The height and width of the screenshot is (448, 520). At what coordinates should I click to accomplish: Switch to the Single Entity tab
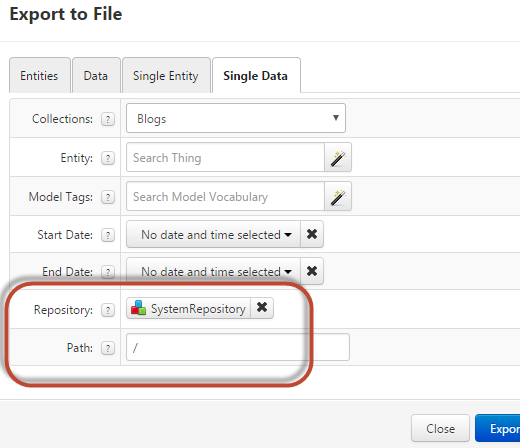(166, 76)
